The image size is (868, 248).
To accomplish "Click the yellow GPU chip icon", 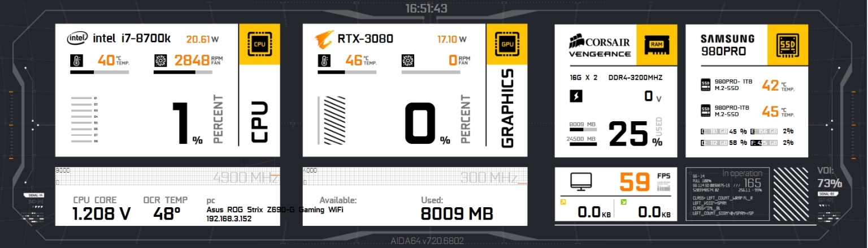I will [507, 44].
